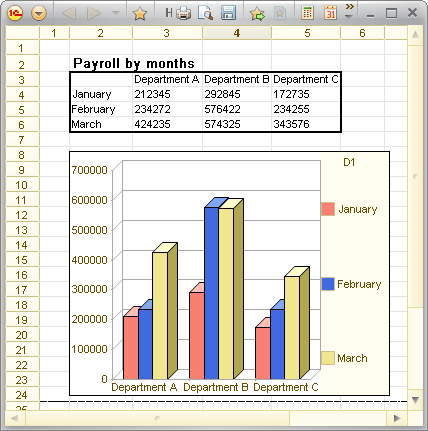Select row header 5

point(22,110)
